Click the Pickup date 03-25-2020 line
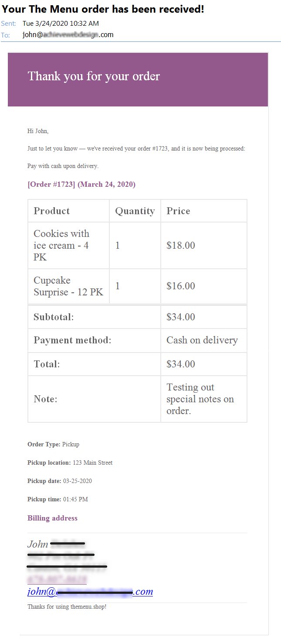Viewport: 281px width, 644px height. click(x=60, y=481)
